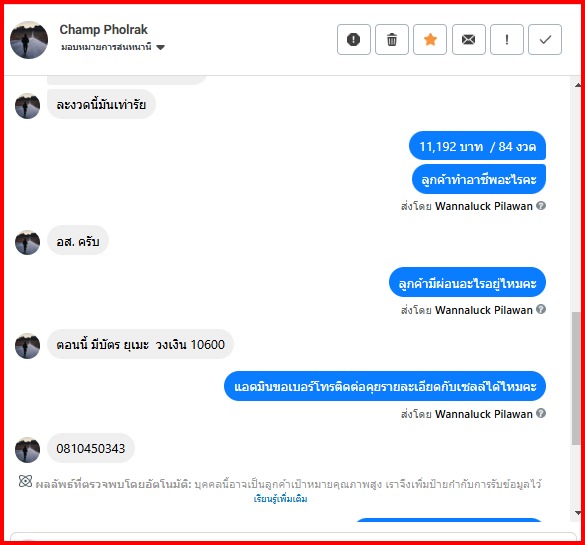
Task: Toggle the orange star follow-up marker
Action: pos(430,40)
